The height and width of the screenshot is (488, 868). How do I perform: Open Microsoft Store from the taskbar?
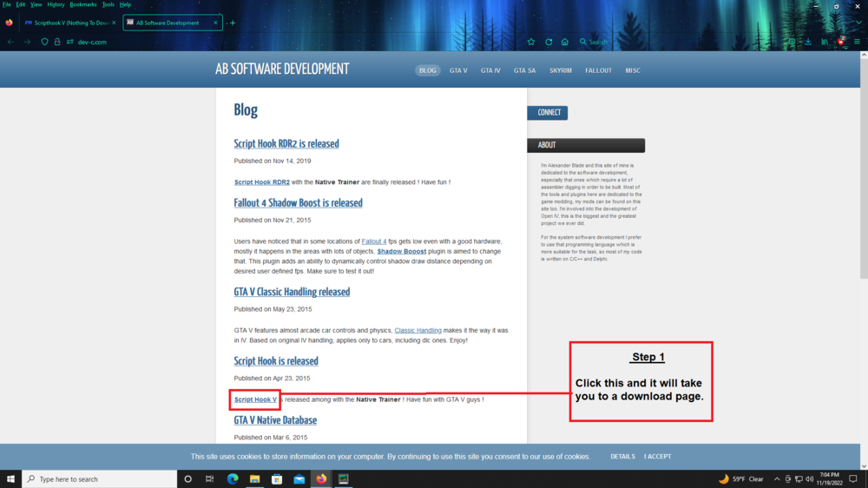(x=277, y=478)
